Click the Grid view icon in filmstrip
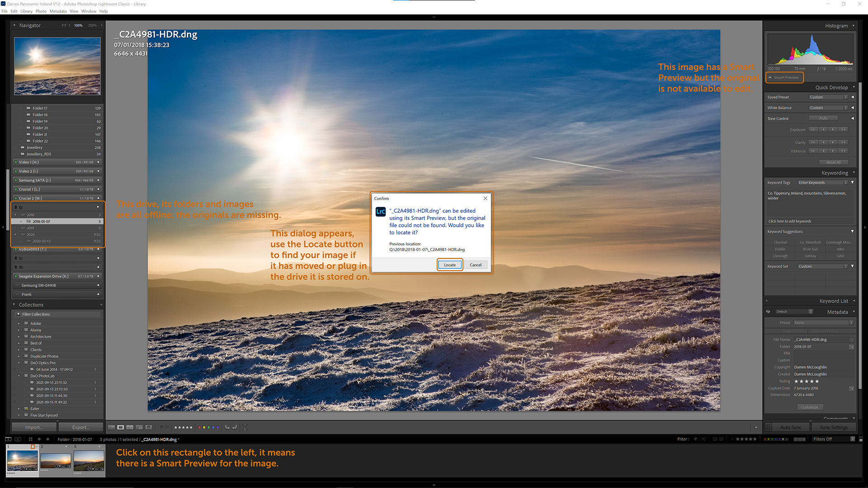This screenshot has height=488, width=868. pos(113,427)
